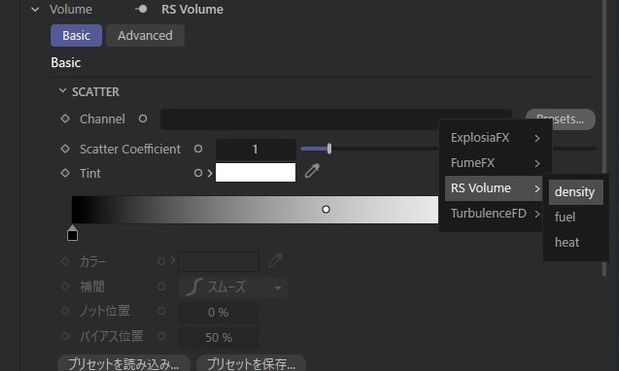Image resolution: width=619 pixels, height=371 pixels.
Task: Click keyframe diamond next to Channel
Action: (x=65, y=118)
